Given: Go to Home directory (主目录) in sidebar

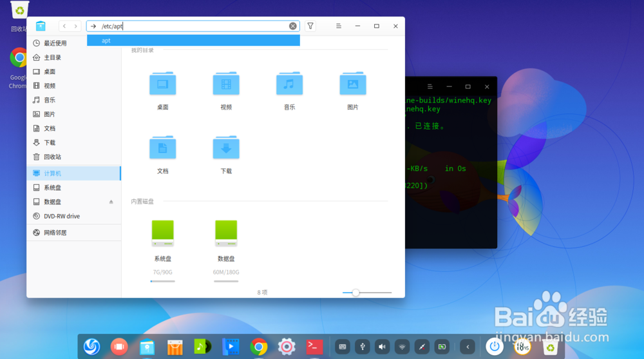Looking at the screenshot, I should 74,57.
